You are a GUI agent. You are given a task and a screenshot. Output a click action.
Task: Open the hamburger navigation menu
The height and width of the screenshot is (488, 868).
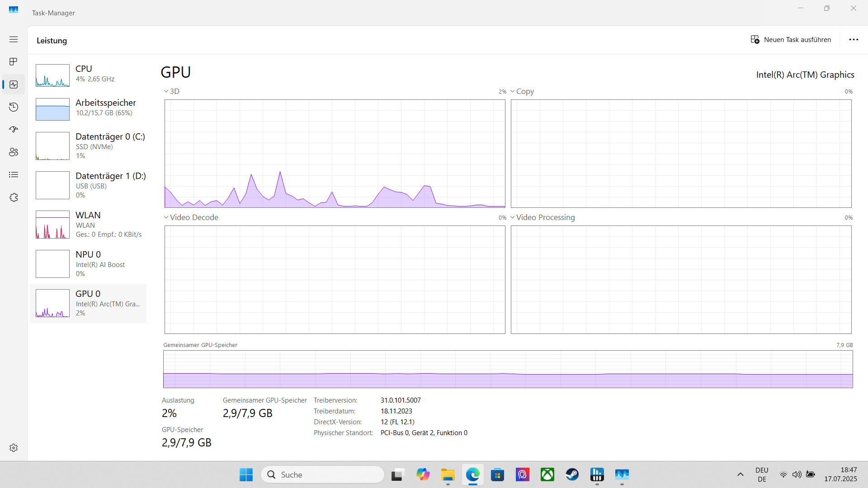tap(14, 39)
